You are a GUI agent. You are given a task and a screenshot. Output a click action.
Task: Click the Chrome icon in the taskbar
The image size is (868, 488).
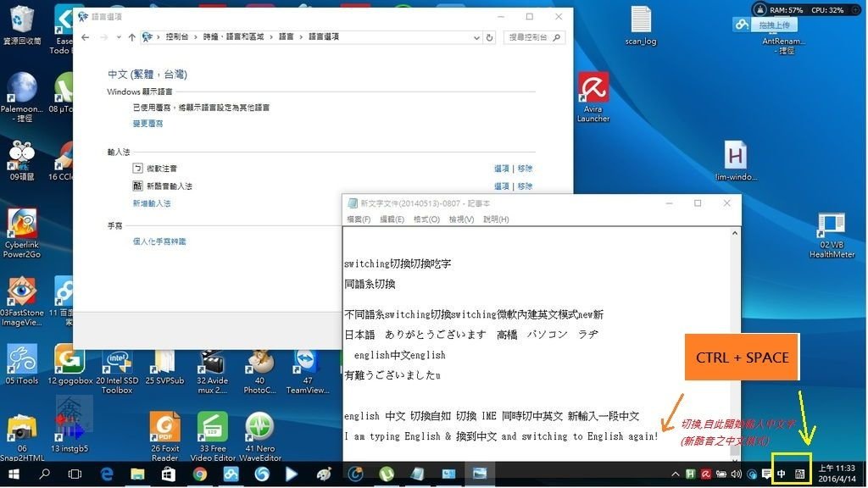[x=200, y=474]
